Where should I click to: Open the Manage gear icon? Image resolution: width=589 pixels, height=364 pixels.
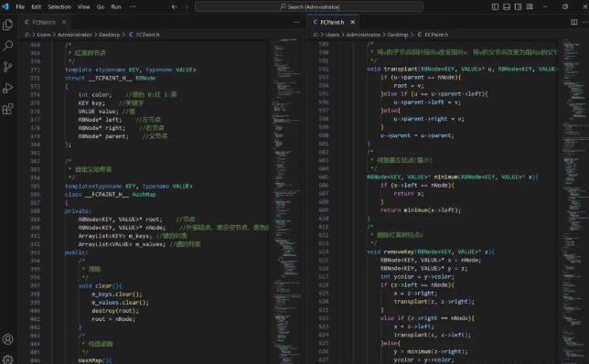click(7, 359)
